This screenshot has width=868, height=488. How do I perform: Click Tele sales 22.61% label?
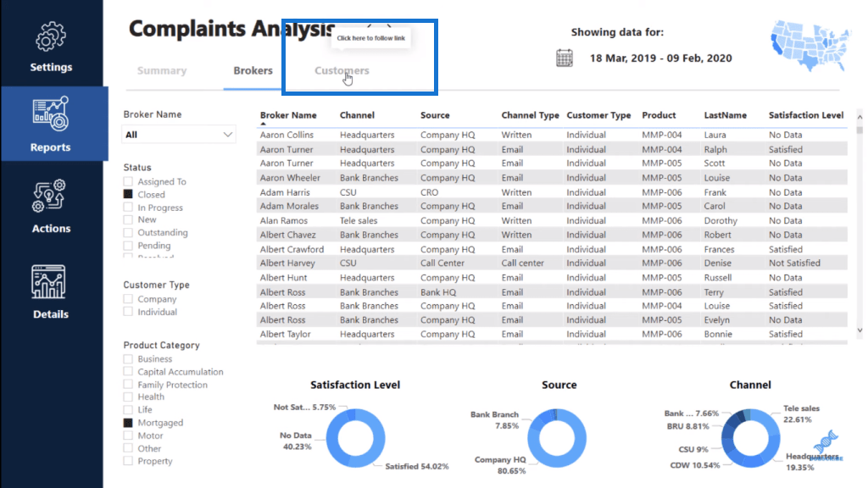click(x=801, y=413)
